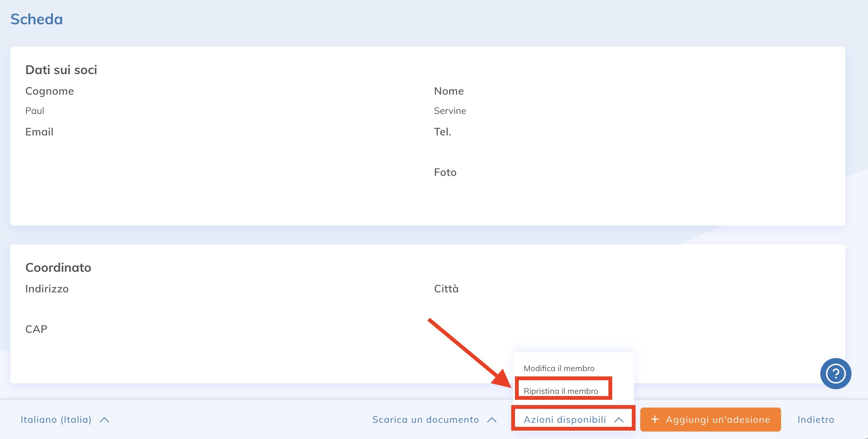
Task: Go back using the Indietro link
Action: pos(815,419)
